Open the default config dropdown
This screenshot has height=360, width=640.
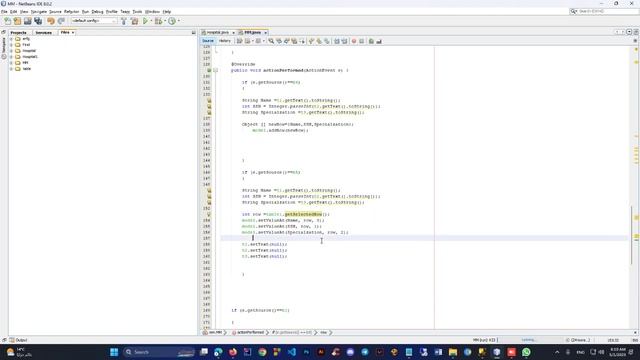(94, 21)
